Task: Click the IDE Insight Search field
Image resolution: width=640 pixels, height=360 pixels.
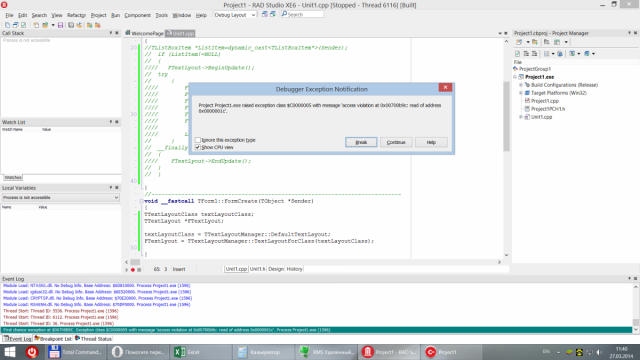Action: (x=302, y=14)
